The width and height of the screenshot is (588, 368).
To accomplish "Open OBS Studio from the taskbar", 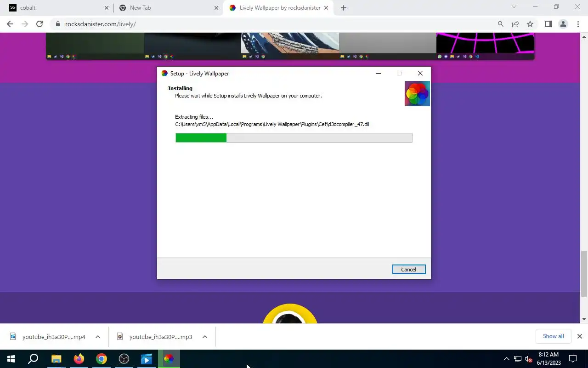I will coord(124,359).
